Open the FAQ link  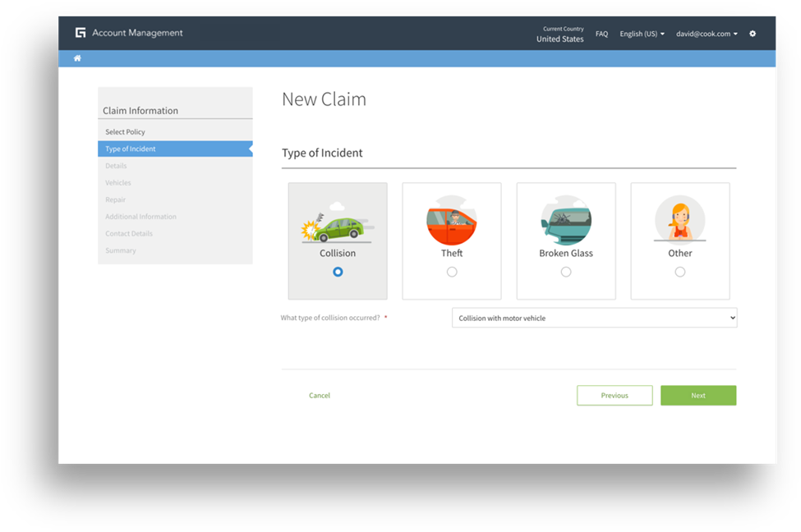(601, 34)
